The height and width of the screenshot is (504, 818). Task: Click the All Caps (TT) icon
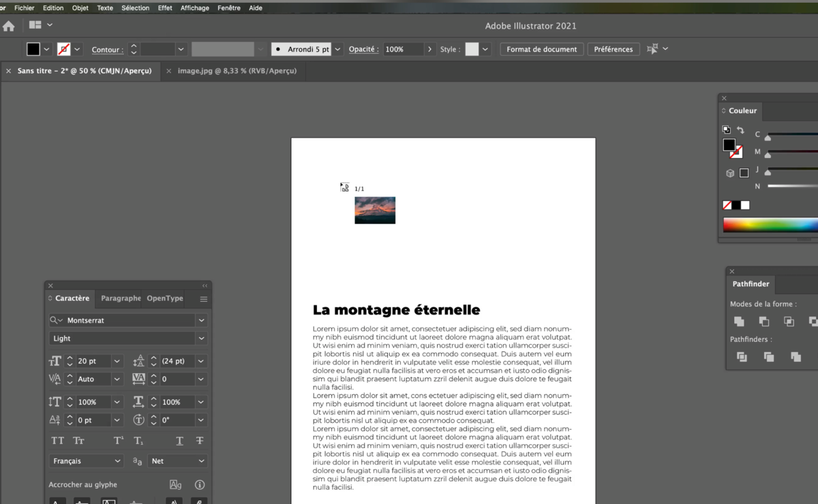pyautogui.click(x=58, y=441)
